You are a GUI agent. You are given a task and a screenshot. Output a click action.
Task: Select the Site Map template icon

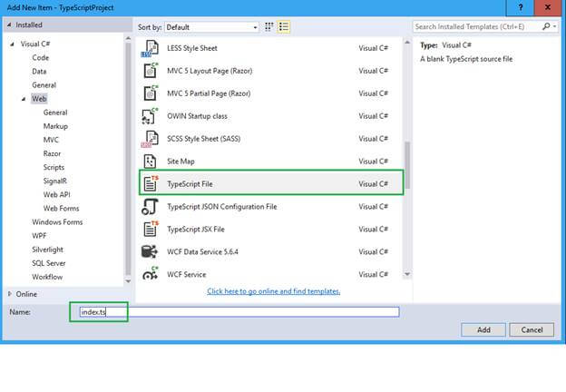[150, 162]
